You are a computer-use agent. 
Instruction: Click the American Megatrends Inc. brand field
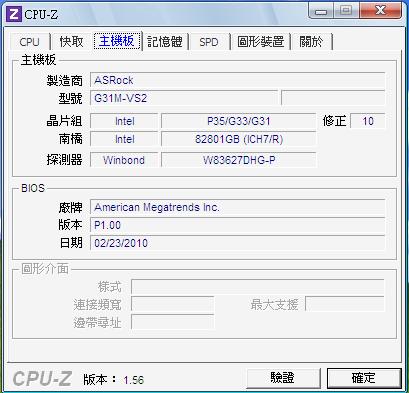(237, 207)
